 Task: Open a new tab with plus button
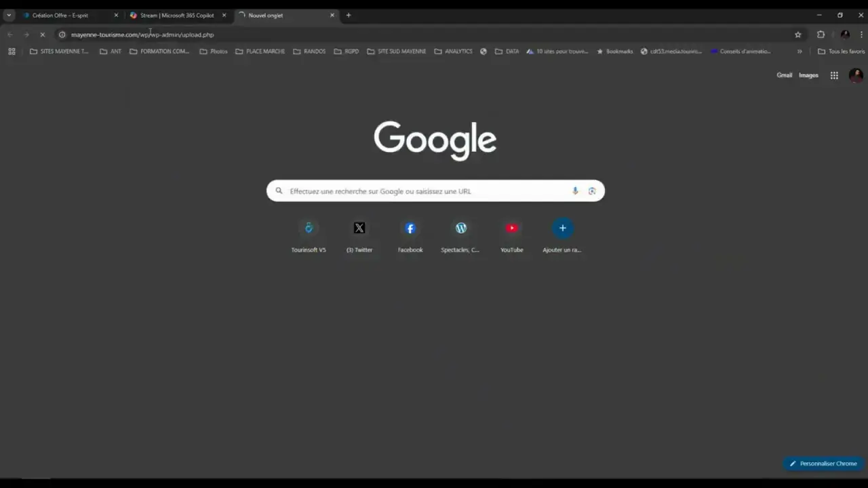click(x=349, y=15)
